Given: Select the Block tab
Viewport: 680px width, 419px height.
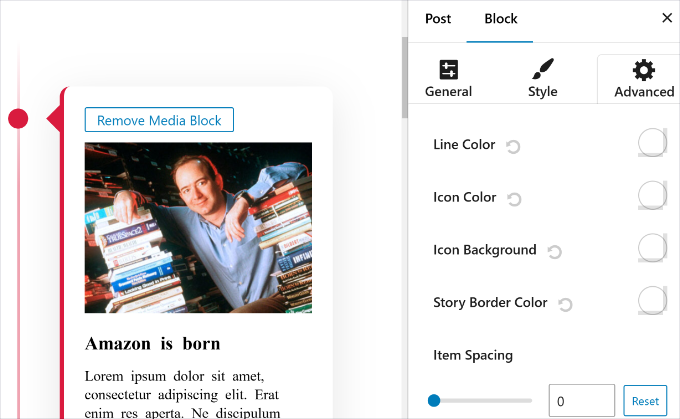Looking at the screenshot, I should [500, 18].
